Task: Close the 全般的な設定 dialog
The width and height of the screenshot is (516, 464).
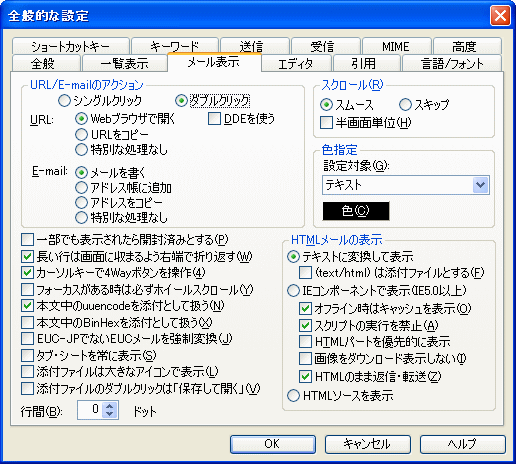Action: pos(500,16)
